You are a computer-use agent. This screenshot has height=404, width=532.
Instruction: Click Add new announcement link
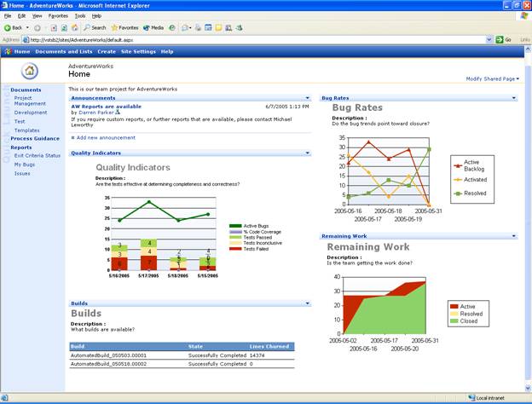(106, 138)
